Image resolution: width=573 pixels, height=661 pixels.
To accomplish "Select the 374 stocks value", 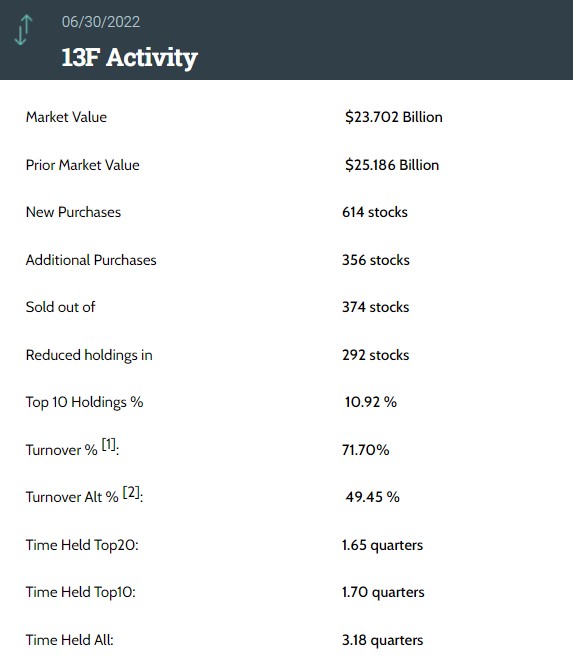I will point(376,307).
